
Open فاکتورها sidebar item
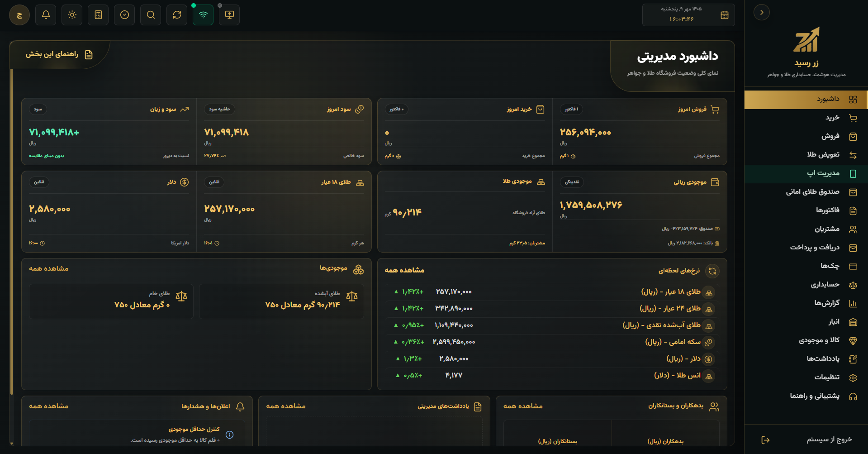point(806,211)
